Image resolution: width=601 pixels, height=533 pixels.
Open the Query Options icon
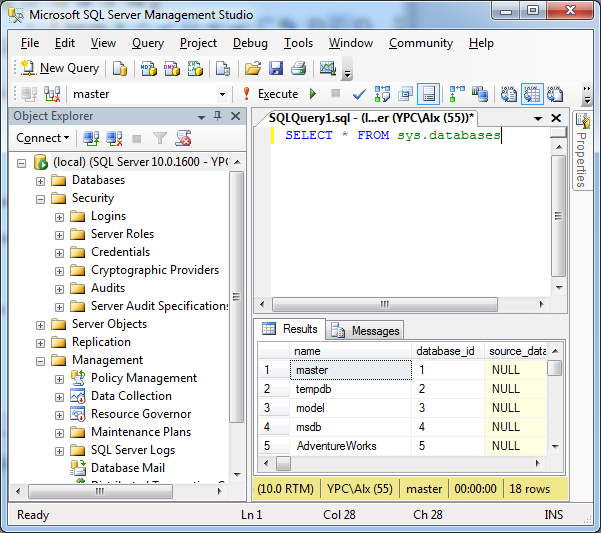pos(405,94)
